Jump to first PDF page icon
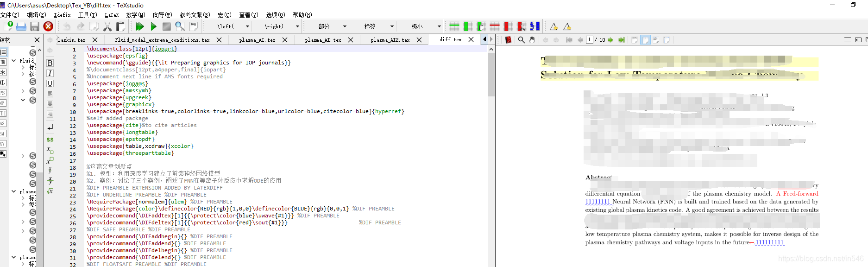This screenshot has width=868, height=267. (569, 40)
